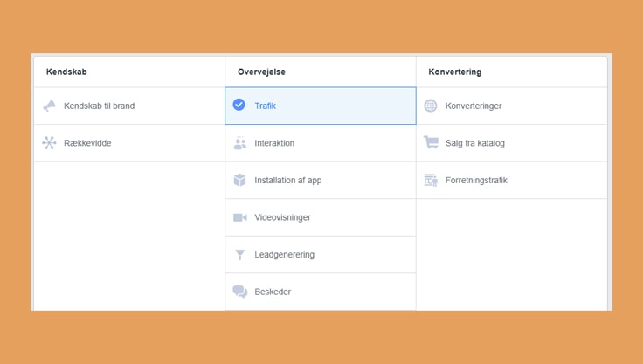
Task: Click the Rækkevidde reach snowflake icon
Action: pos(50,143)
